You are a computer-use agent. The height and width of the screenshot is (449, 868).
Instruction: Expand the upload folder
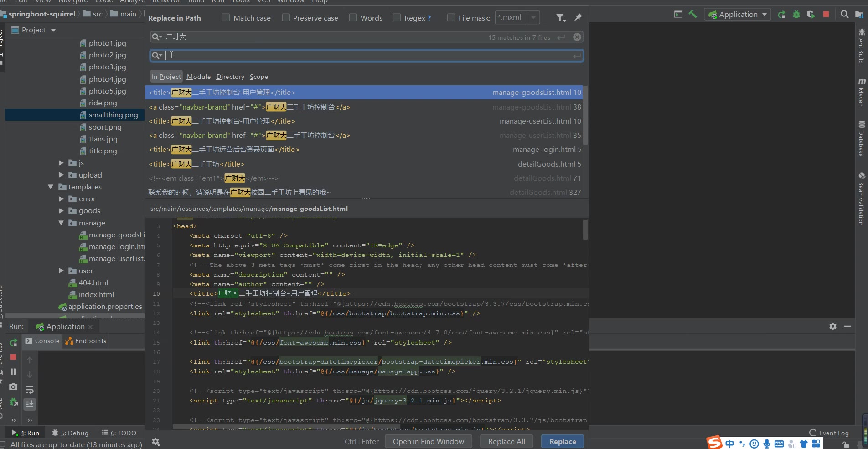click(62, 175)
